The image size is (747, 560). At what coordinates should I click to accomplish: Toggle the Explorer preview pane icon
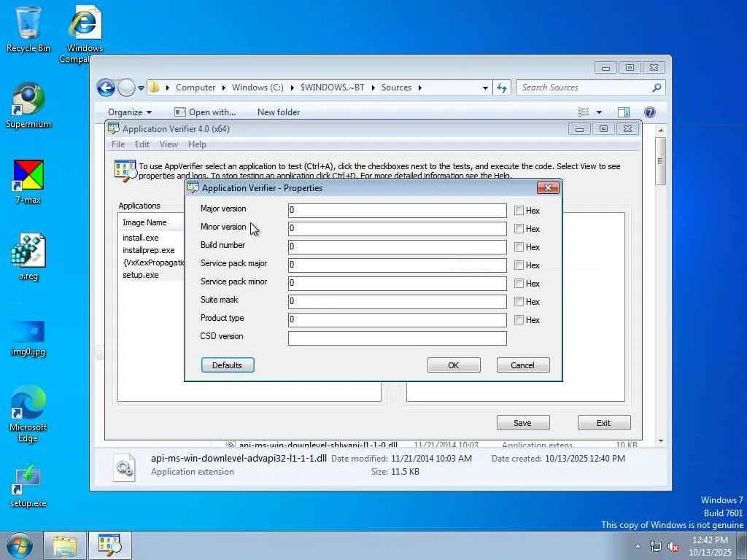pyautogui.click(x=624, y=112)
